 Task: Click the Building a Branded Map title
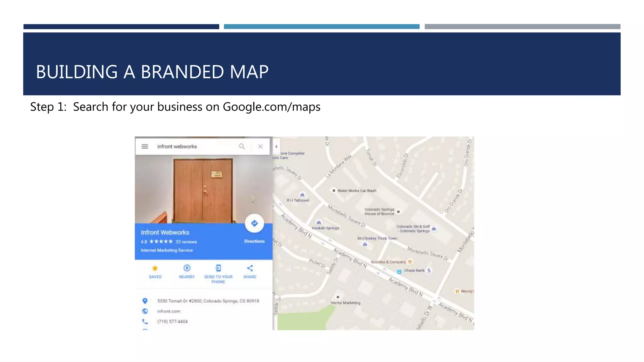[x=152, y=72]
